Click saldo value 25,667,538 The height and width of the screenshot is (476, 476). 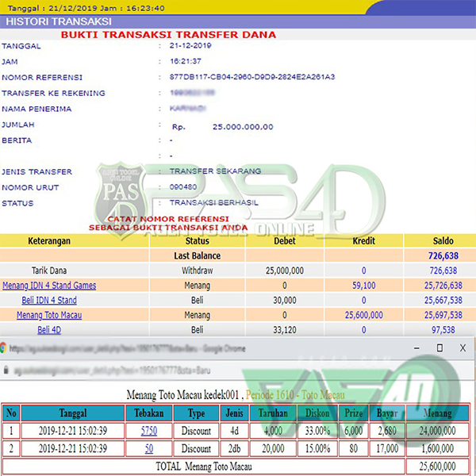pos(443,300)
